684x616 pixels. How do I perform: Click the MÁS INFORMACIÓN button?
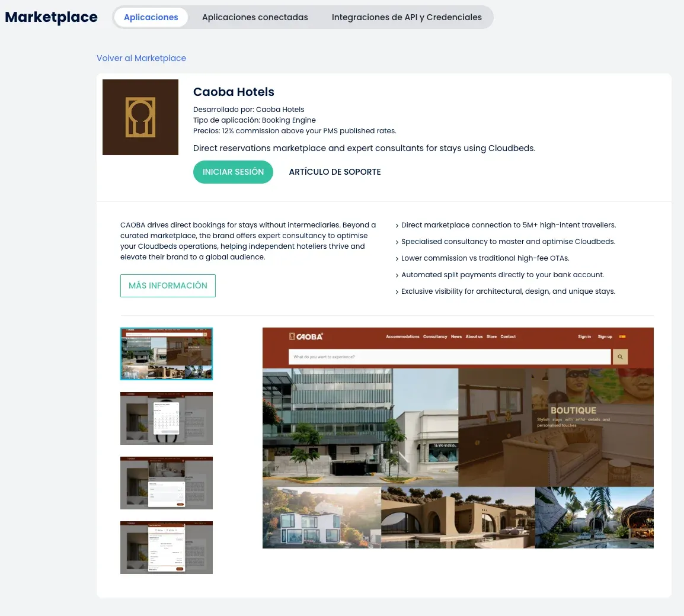tap(168, 285)
